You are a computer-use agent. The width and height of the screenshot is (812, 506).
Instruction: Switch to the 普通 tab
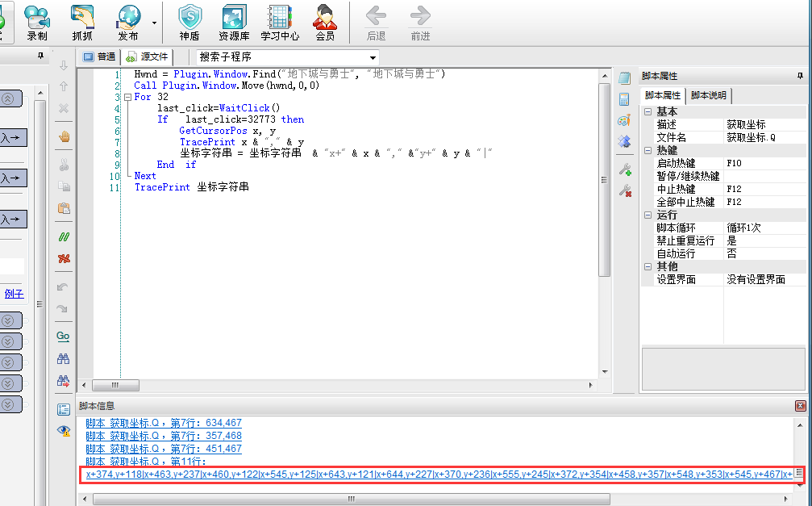99,56
